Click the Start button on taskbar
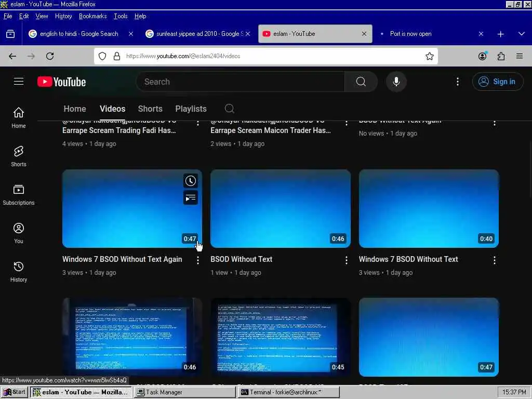Screen dimensions: 532x399 [x=14, y=392]
